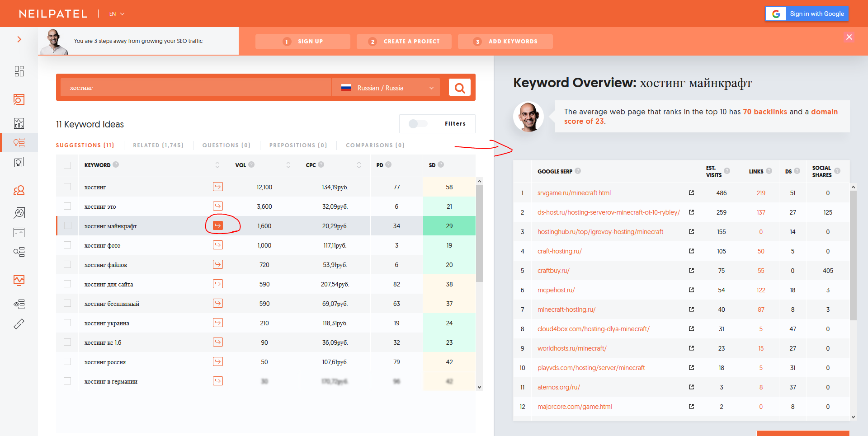Image resolution: width=868 pixels, height=436 pixels.
Task: Check the box for хостинг россия
Action: click(67, 361)
